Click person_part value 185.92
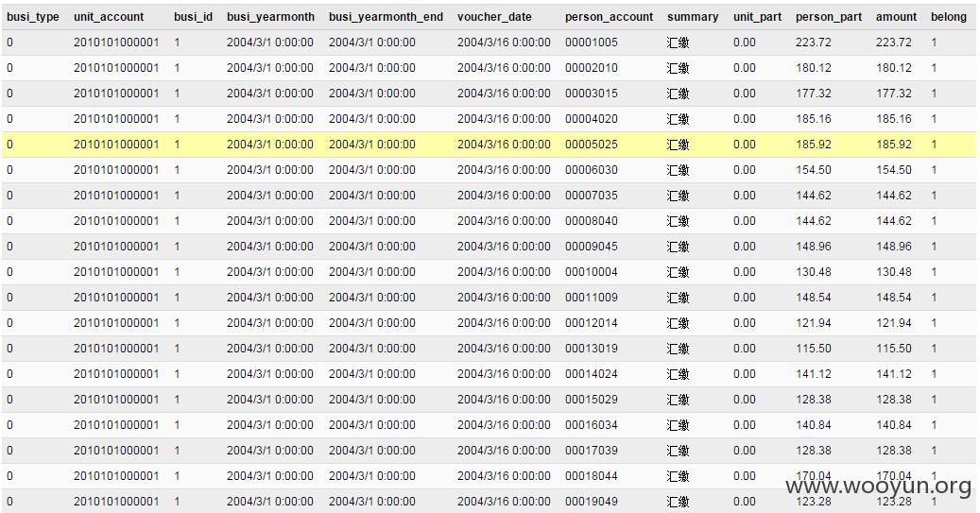The width and height of the screenshot is (980, 513). click(x=814, y=145)
